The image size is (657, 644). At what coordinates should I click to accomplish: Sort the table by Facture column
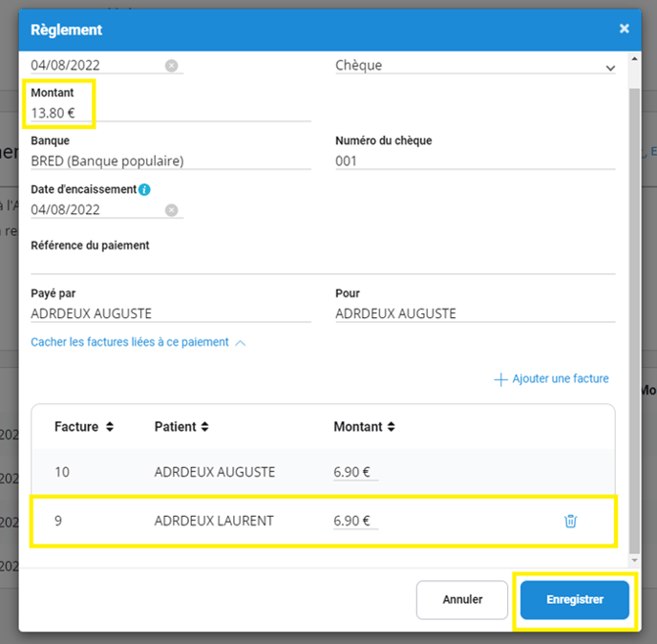110,427
